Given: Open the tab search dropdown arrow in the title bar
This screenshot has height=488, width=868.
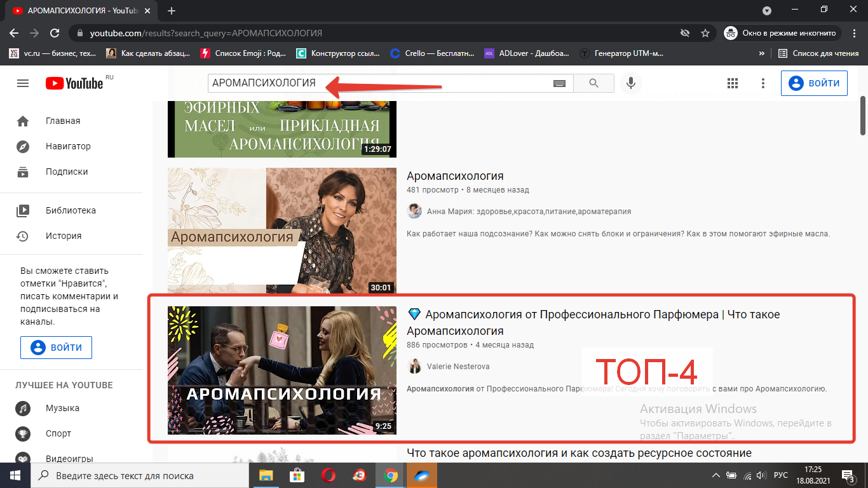Looking at the screenshot, I should [x=767, y=10].
